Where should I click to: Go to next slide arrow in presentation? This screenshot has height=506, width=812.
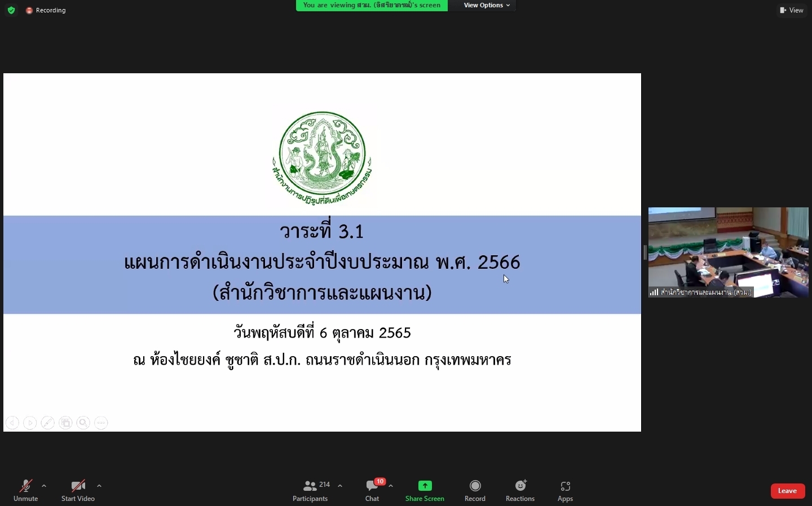point(30,423)
